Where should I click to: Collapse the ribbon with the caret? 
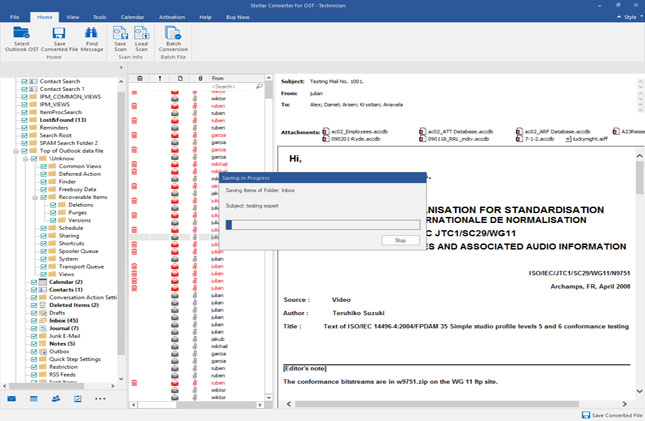tap(619, 17)
